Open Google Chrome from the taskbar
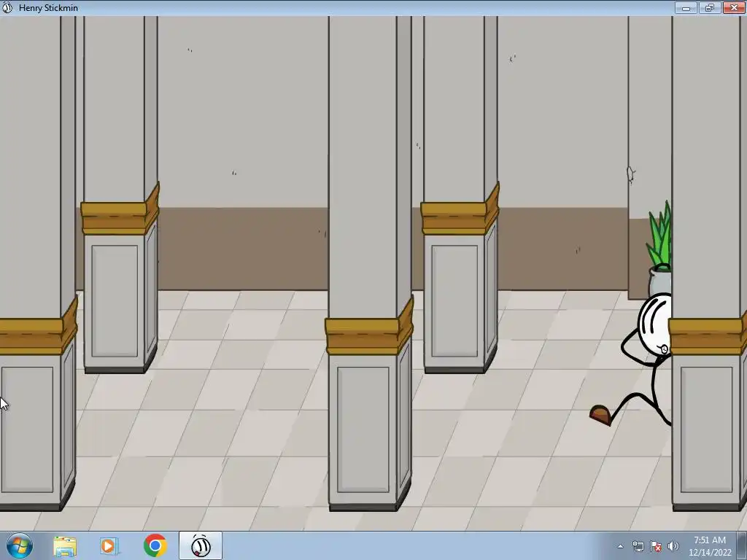The height and width of the screenshot is (560, 747). tap(155, 545)
